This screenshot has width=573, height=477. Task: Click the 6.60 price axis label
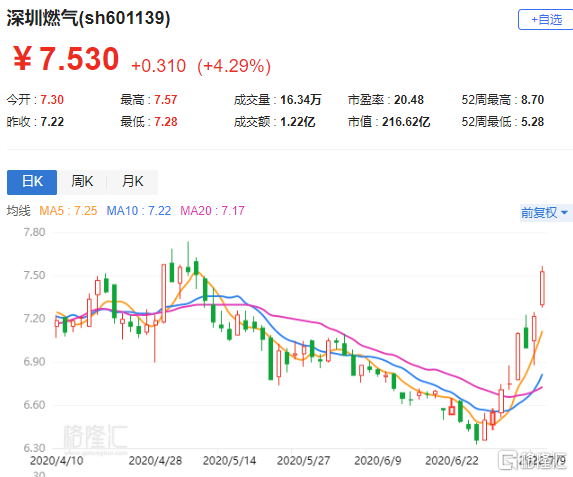point(34,405)
